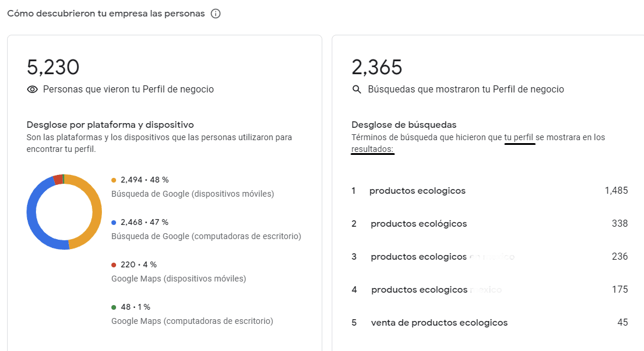
Task: Click the info icon beside the section title
Action: pos(216,14)
